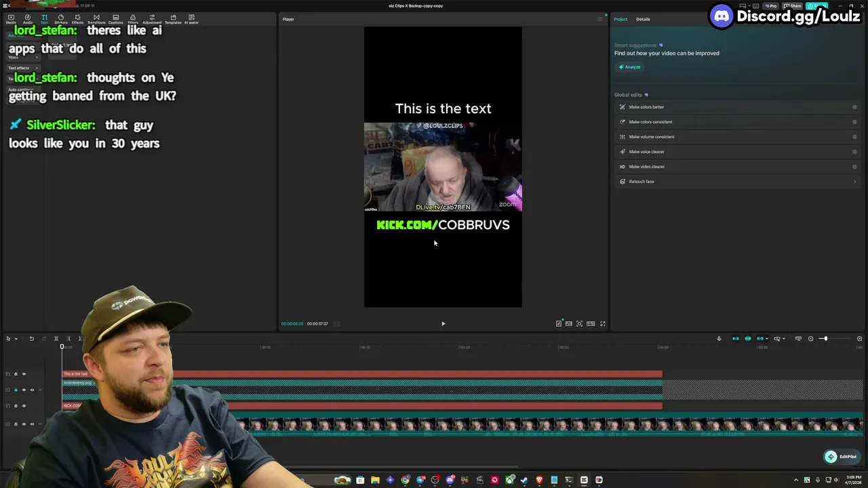868x488 pixels.
Task: Play the video in the Player
Action: [443, 323]
